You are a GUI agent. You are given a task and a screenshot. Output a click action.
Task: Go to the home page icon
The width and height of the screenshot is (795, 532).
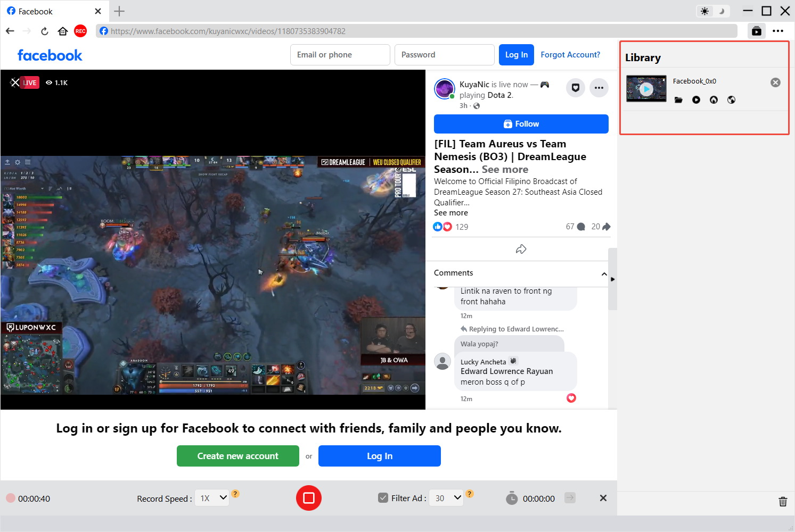[63, 31]
